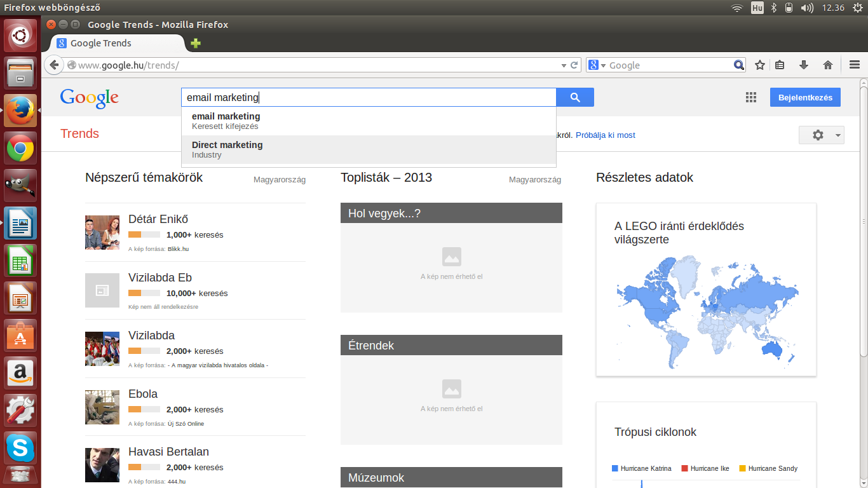Open a new tab with the plus icon
This screenshot has height=488, width=868.
pyautogui.click(x=196, y=43)
